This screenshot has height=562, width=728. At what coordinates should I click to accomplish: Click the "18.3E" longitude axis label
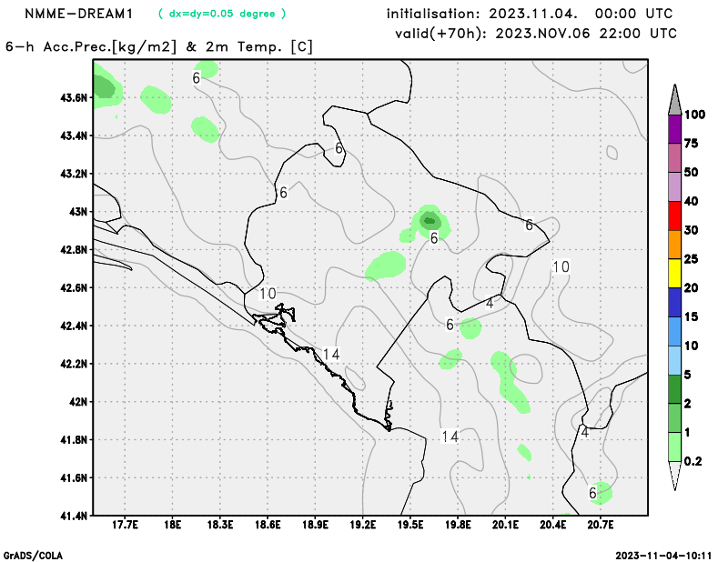[220, 525]
